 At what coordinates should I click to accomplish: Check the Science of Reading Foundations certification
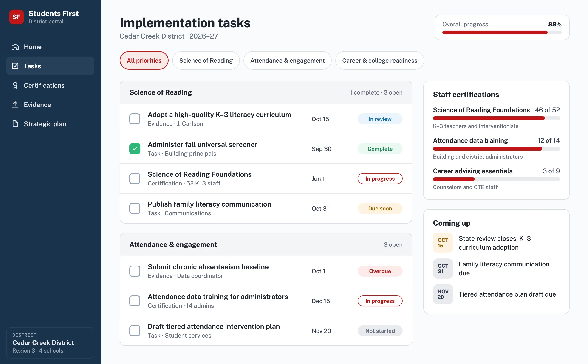click(x=135, y=179)
